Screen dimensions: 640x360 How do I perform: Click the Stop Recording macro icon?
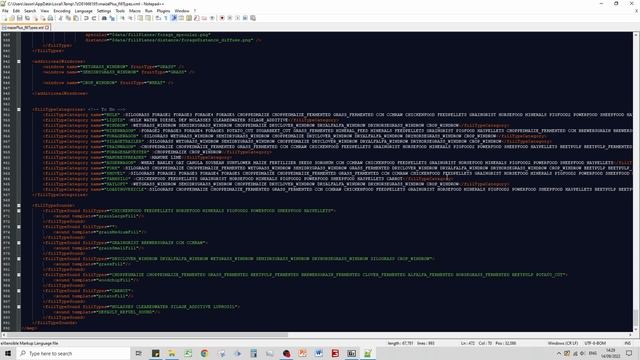click(x=229, y=18)
